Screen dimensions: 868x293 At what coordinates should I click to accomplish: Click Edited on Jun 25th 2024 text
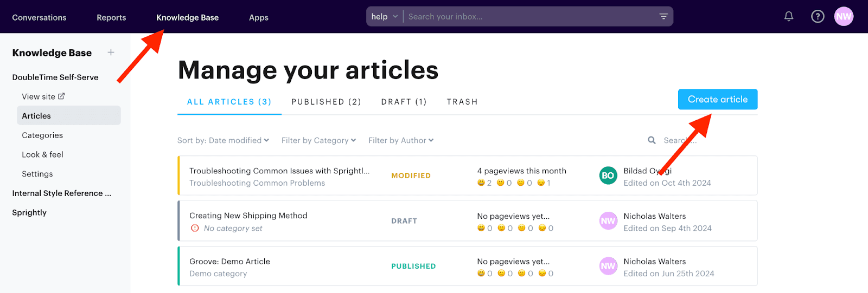click(x=668, y=274)
